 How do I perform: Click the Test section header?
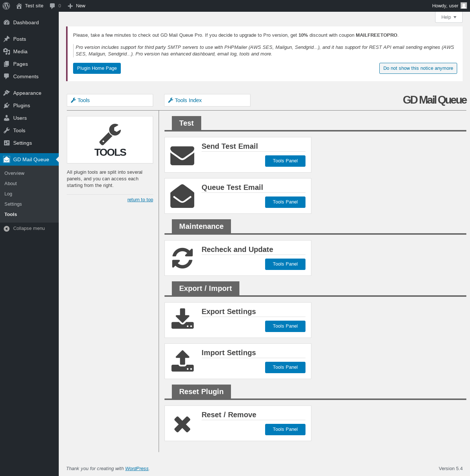[187, 123]
